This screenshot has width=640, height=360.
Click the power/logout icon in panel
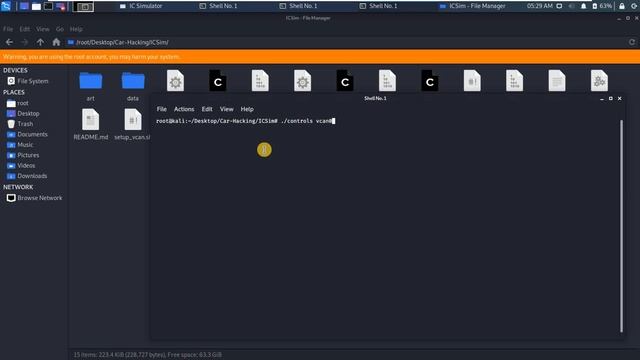634,6
